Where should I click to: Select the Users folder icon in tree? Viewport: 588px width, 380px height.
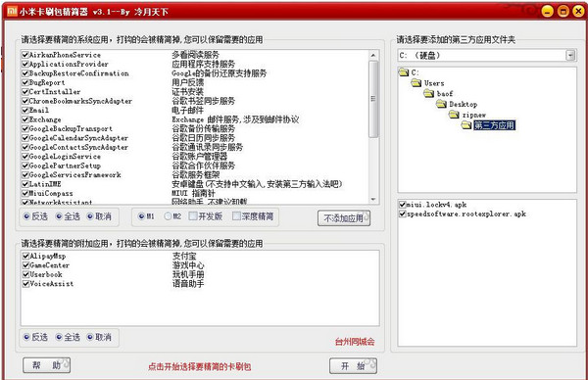pos(416,83)
